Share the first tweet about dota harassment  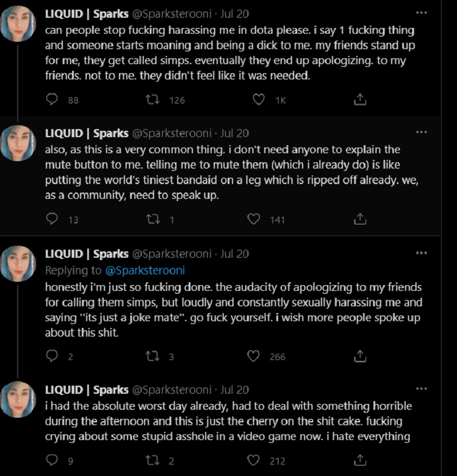(x=360, y=99)
